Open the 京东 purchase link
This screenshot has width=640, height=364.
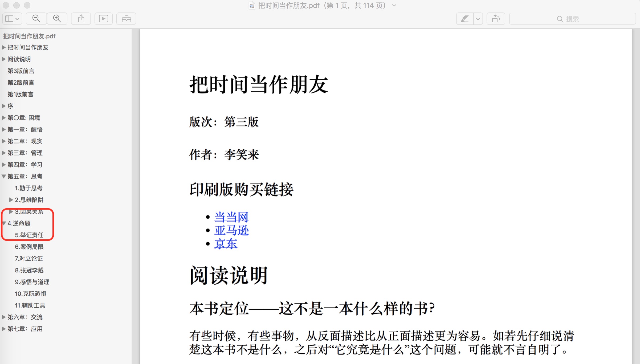(225, 243)
